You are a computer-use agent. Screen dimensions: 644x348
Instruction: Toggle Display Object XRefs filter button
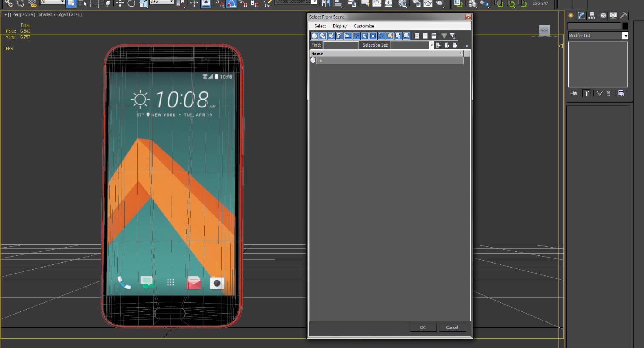[373, 36]
